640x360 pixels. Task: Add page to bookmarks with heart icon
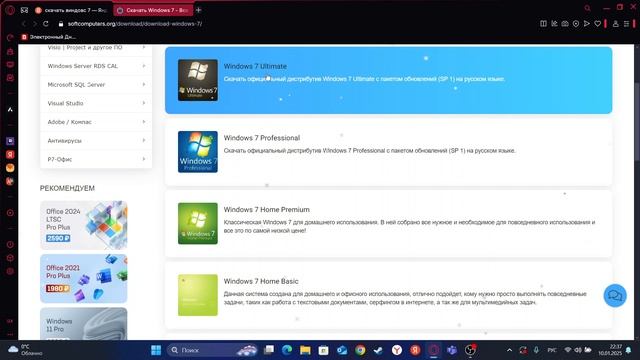coord(598,24)
